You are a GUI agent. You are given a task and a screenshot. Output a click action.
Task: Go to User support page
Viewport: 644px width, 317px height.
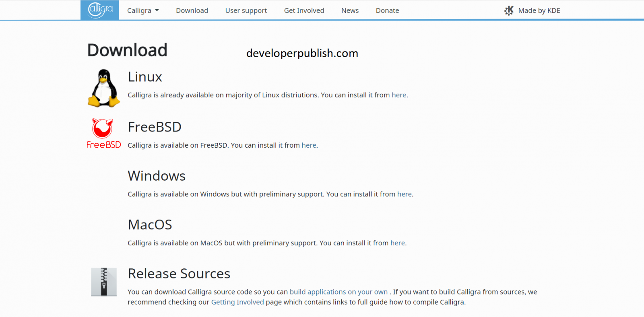[x=246, y=10]
